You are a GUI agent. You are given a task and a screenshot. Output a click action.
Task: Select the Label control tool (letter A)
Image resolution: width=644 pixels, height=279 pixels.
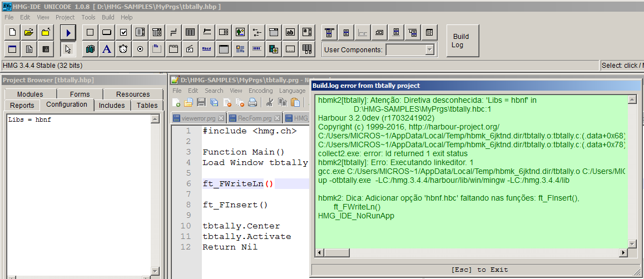pos(107,49)
